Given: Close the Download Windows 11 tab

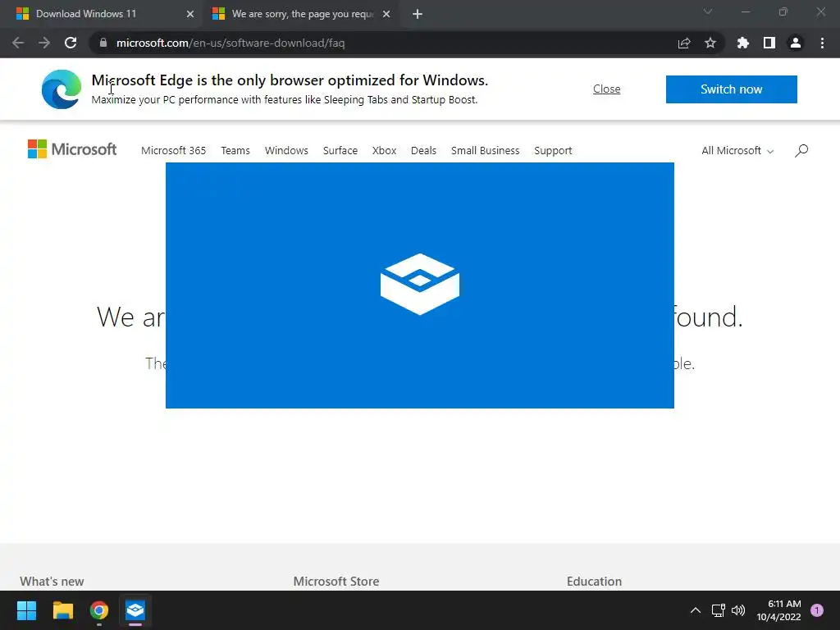Looking at the screenshot, I should point(190,14).
